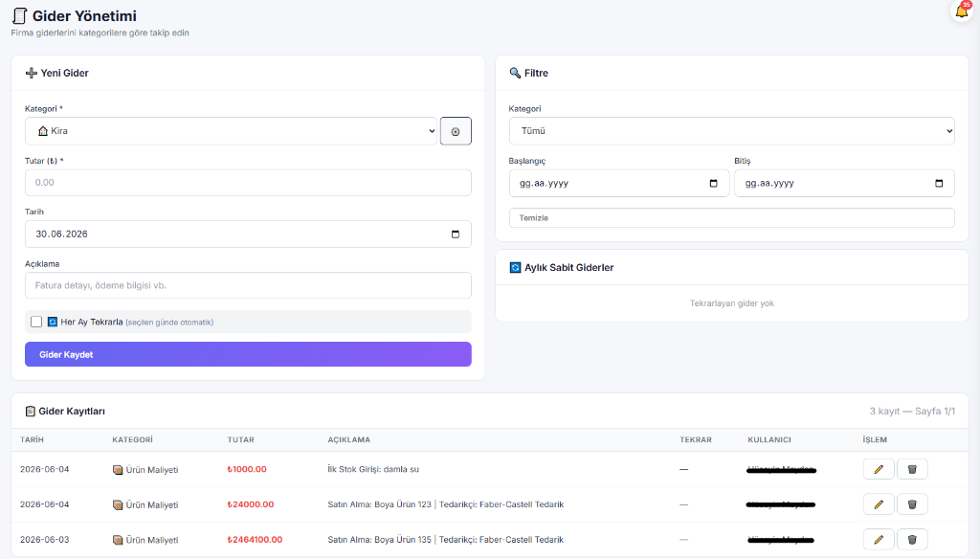Click the TUTAR column header
Image resolution: width=980 pixels, height=559 pixels.
pyautogui.click(x=240, y=439)
